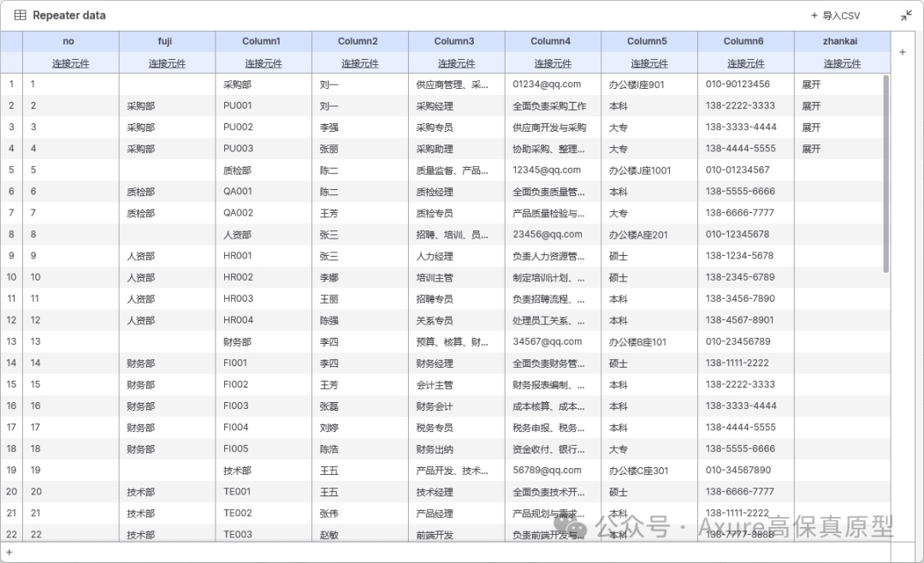Click cell FI001

point(264,363)
